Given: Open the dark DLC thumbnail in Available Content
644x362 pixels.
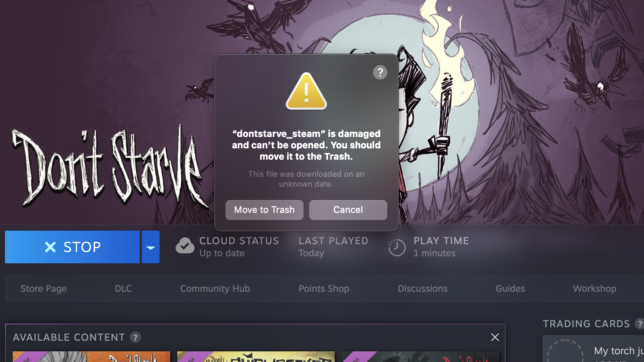Looking at the screenshot, I should click(x=421, y=357).
